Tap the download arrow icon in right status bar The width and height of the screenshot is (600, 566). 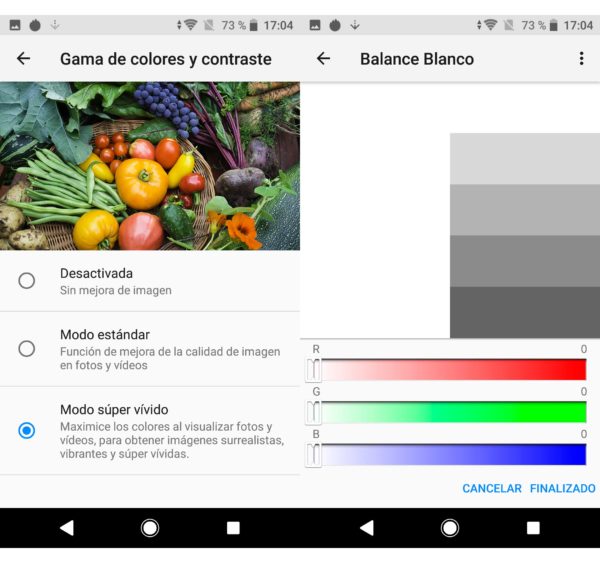tap(355, 25)
